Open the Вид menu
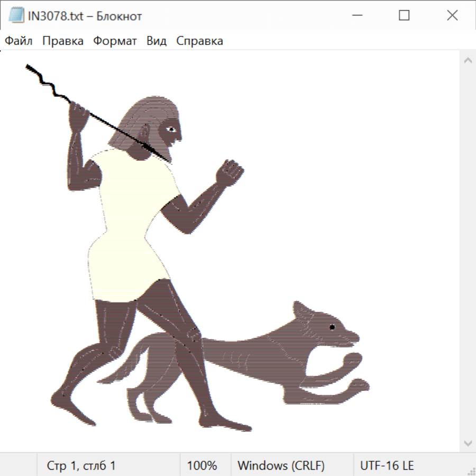This screenshot has width=476, height=476. (x=156, y=41)
